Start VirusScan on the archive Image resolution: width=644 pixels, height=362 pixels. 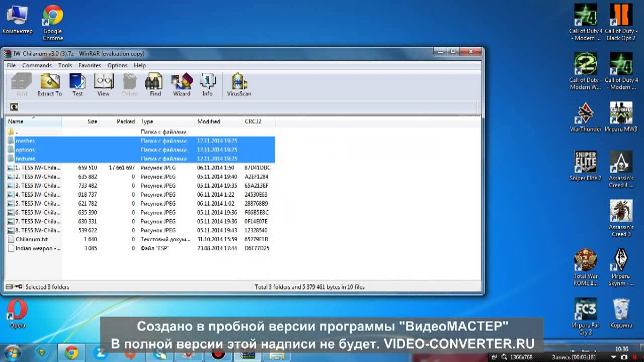point(239,84)
